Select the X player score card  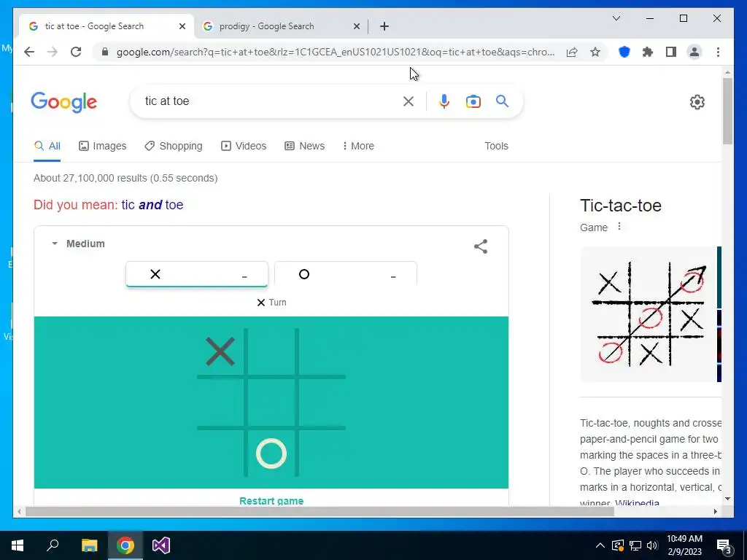point(197,274)
